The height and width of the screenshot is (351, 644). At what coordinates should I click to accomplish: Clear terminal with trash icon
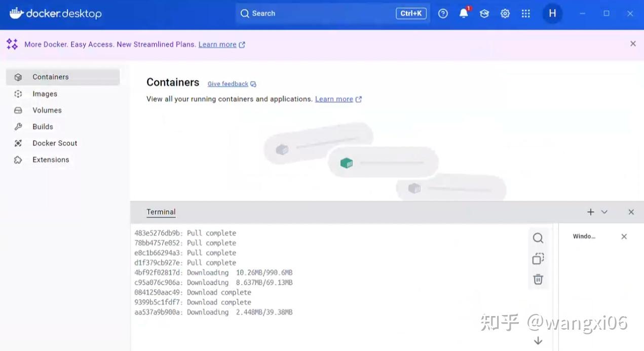pos(538,279)
